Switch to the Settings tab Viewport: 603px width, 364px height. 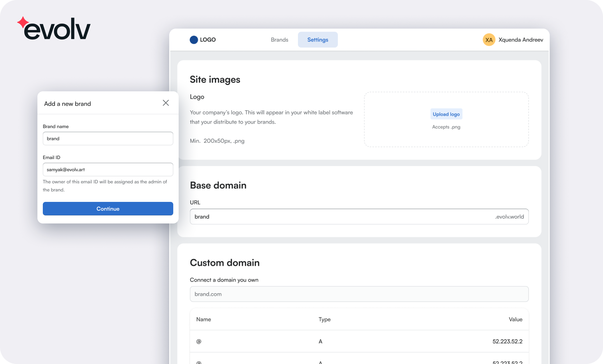pyautogui.click(x=318, y=40)
